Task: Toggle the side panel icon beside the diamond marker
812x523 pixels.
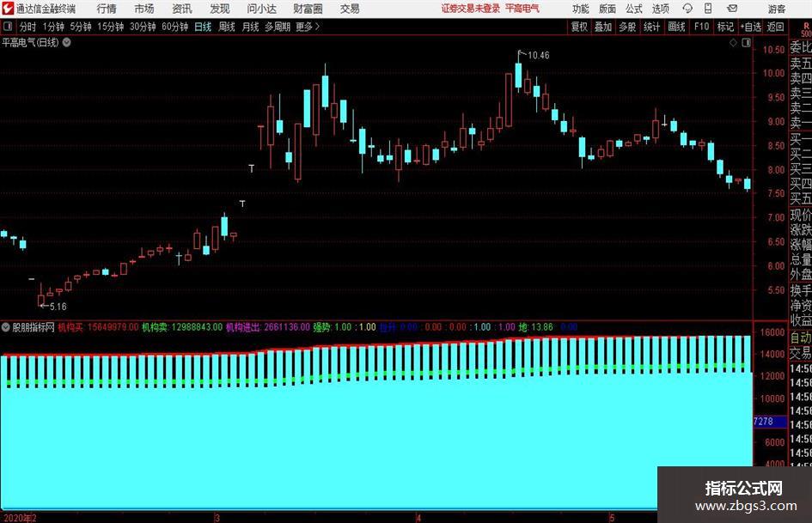Action: [746, 43]
